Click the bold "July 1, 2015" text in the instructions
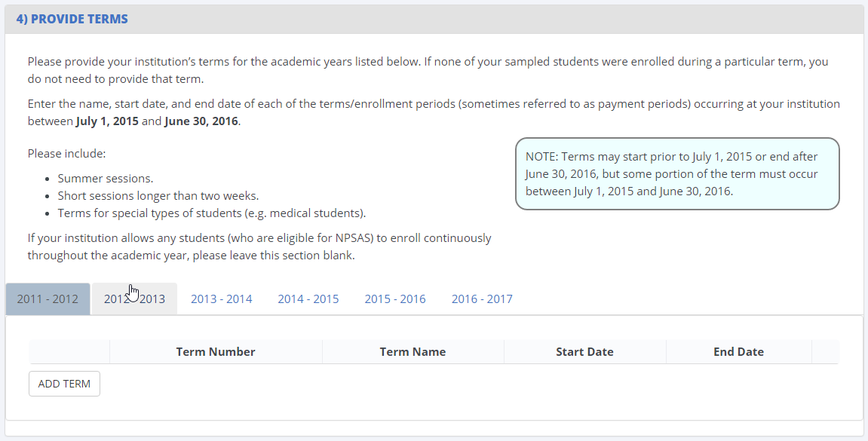The height and width of the screenshot is (441, 868). click(x=107, y=121)
